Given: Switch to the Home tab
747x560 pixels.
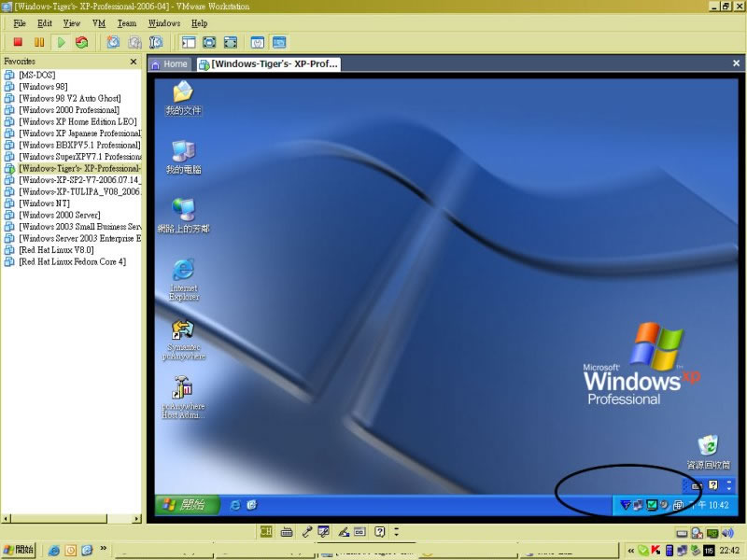Looking at the screenshot, I should (x=170, y=64).
